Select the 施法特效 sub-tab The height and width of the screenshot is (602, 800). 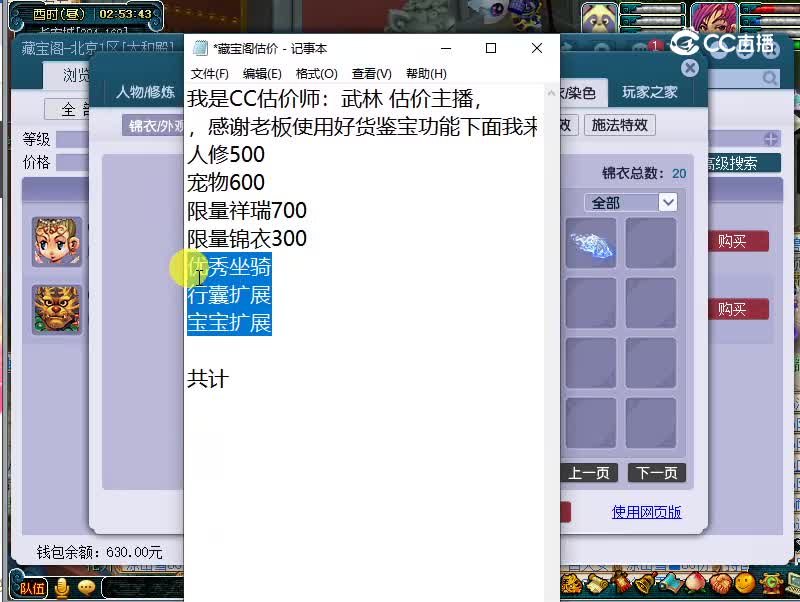pyautogui.click(x=619, y=125)
